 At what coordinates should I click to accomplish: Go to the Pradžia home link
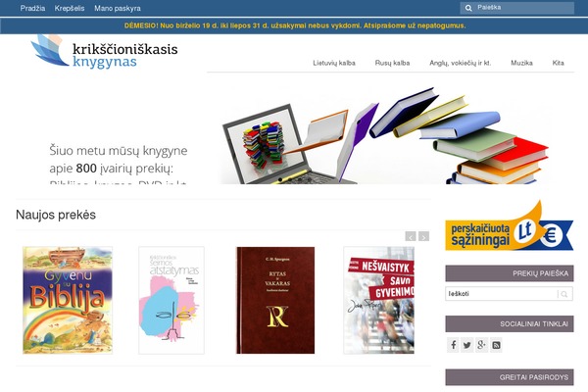tap(32, 8)
